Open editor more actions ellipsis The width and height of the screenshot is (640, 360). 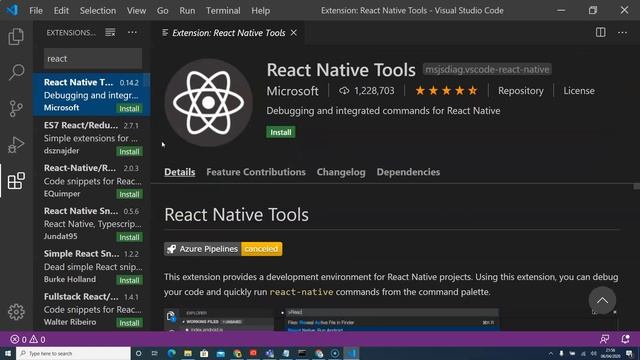pos(622,32)
